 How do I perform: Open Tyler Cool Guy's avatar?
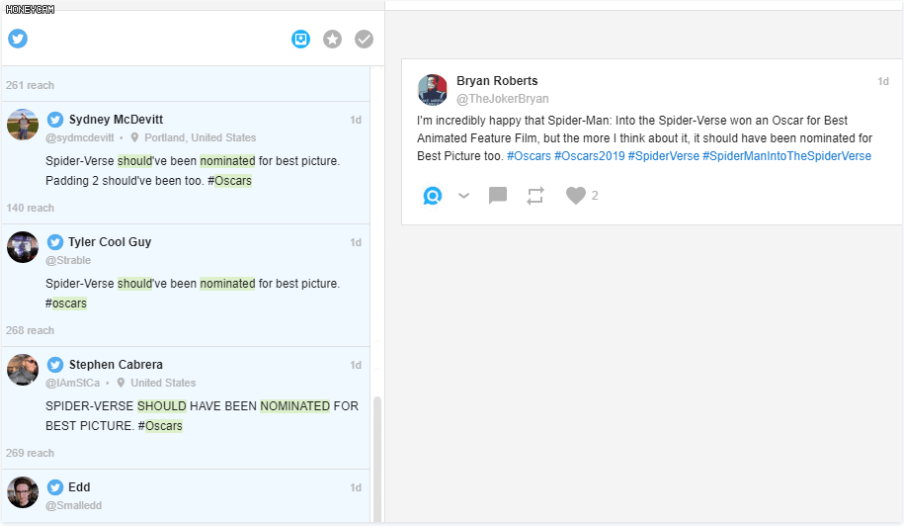22,247
